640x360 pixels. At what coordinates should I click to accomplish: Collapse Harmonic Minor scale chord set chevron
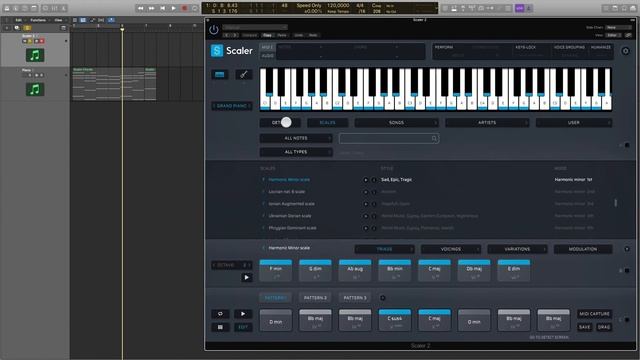click(263, 248)
